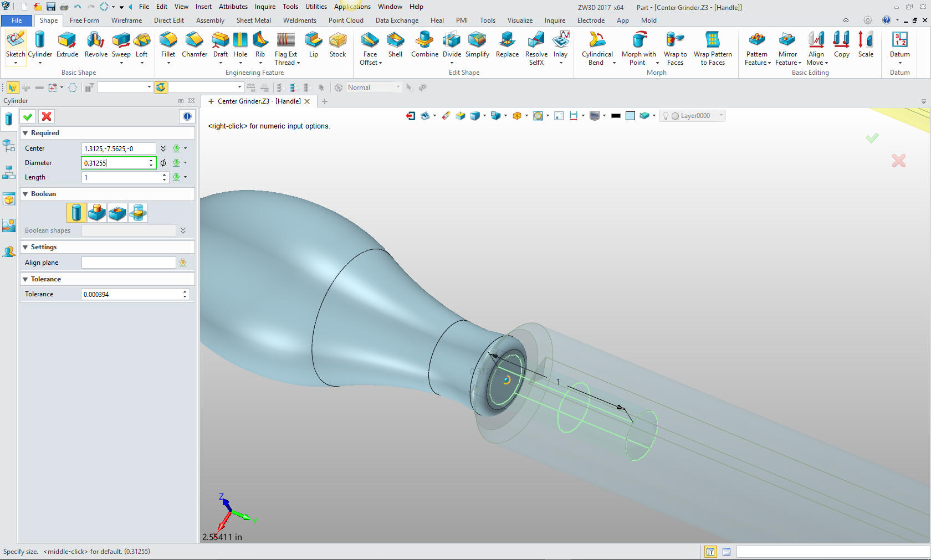
Task: Select the Base boolean option
Action: click(76, 213)
